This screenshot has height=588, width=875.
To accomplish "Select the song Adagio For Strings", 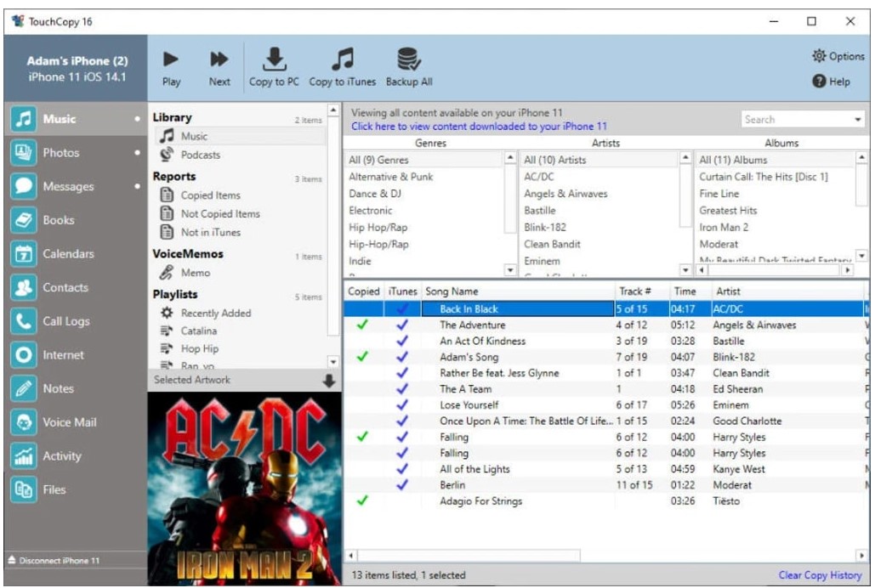I will pos(605,501).
